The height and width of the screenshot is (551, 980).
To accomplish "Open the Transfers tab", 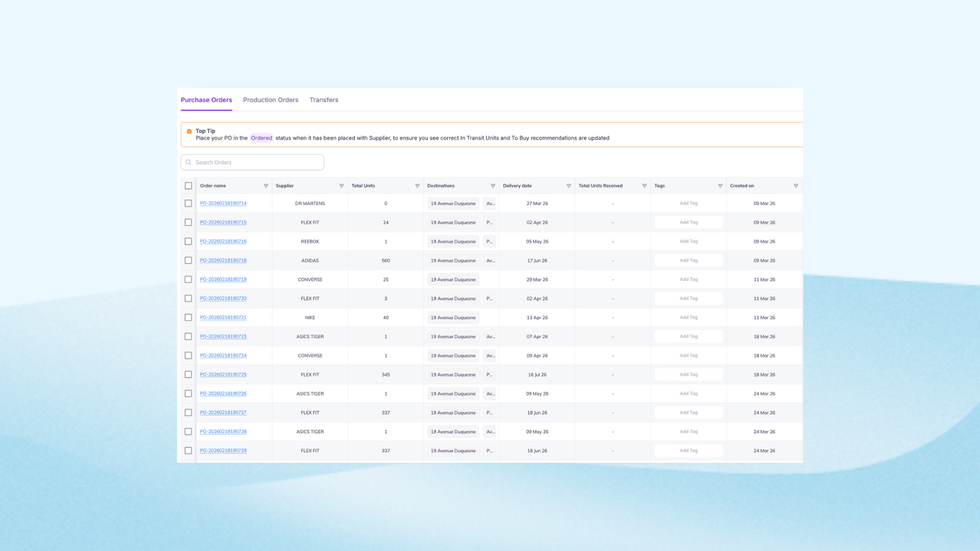I will [324, 100].
